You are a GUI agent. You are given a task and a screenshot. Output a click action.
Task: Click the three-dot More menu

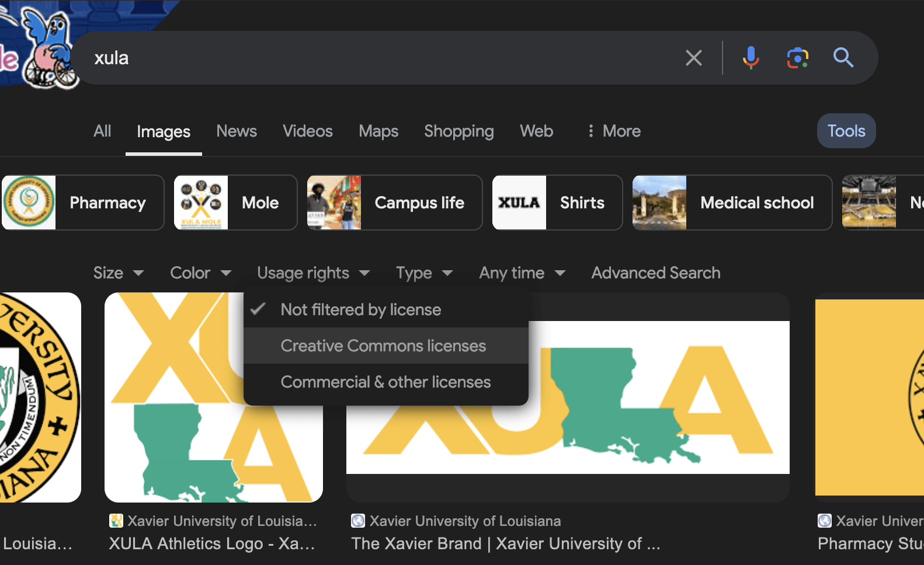[613, 131]
